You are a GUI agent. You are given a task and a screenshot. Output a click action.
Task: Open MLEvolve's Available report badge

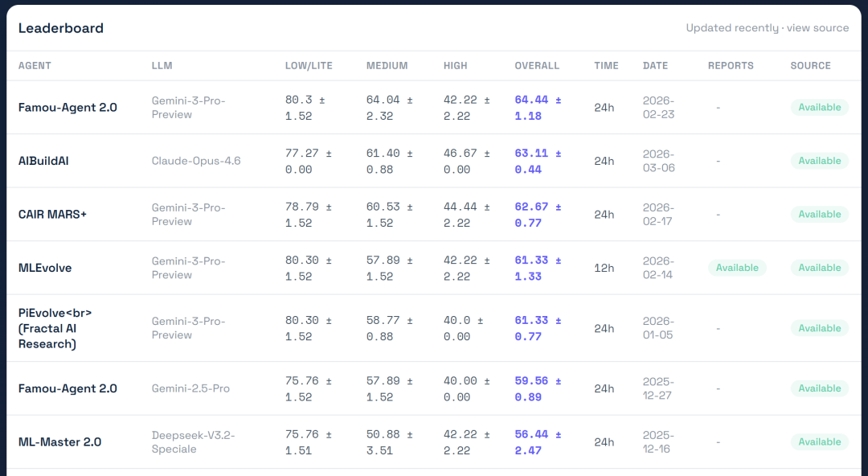pyautogui.click(x=737, y=268)
